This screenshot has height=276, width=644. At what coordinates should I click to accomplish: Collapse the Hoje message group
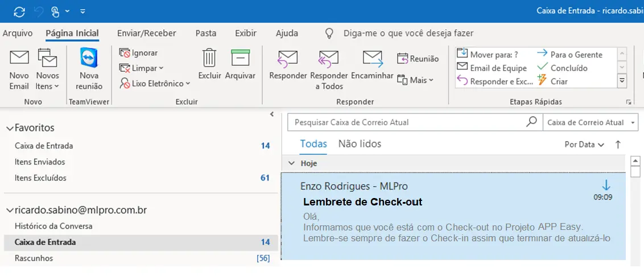tap(292, 163)
